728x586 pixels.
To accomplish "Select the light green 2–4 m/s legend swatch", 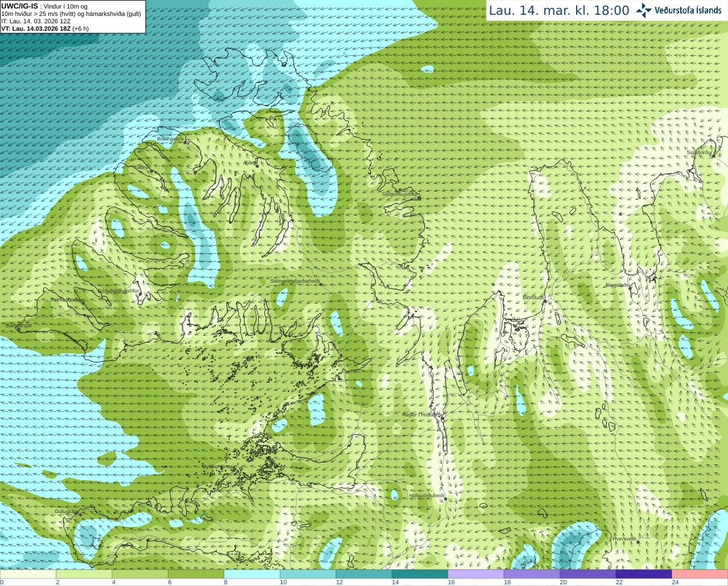I will [x=84, y=574].
